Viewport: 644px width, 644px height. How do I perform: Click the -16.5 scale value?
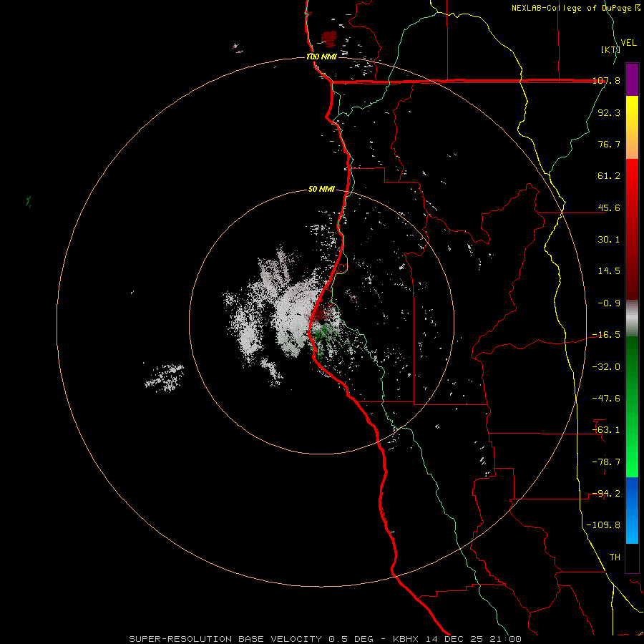(606, 335)
